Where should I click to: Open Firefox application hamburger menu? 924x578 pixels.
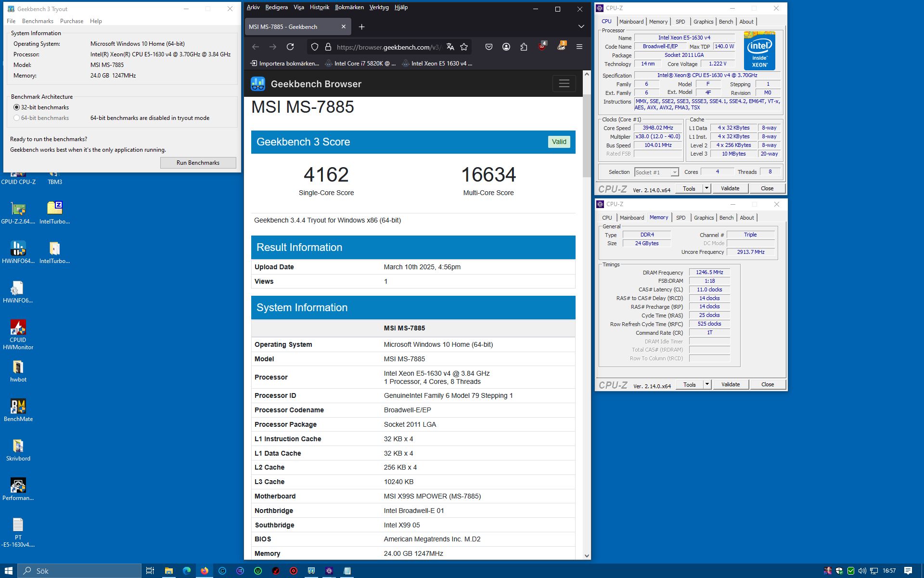pyautogui.click(x=579, y=47)
